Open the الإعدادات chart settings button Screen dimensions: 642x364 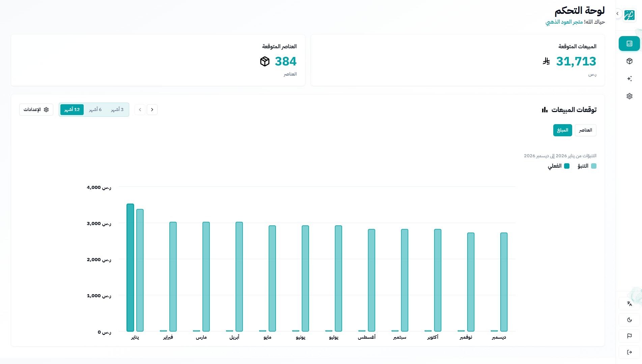pyautogui.click(x=36, y=110)
